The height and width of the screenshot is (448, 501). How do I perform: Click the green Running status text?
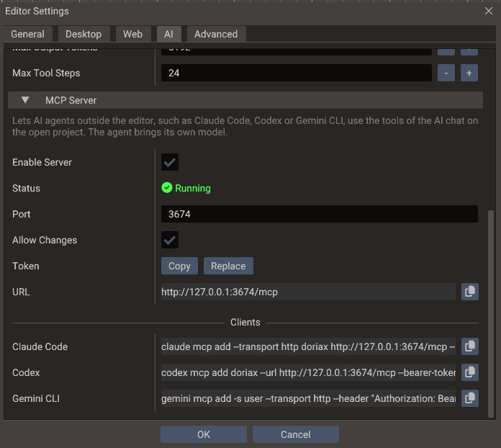coord(193,188)
